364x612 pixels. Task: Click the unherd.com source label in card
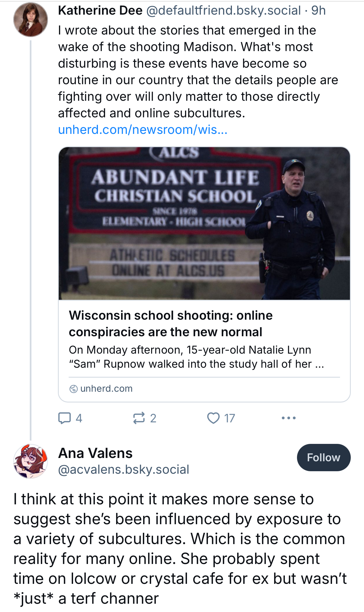point(106,389)
